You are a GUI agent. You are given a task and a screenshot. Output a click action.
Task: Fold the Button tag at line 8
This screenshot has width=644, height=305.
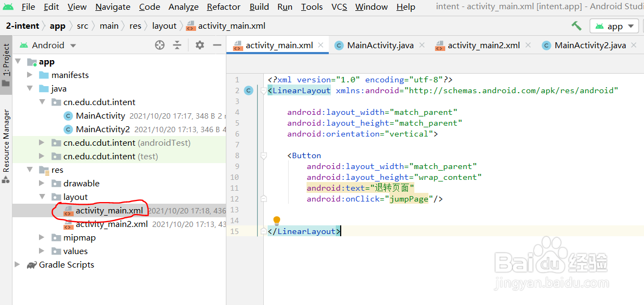(264, 156)
